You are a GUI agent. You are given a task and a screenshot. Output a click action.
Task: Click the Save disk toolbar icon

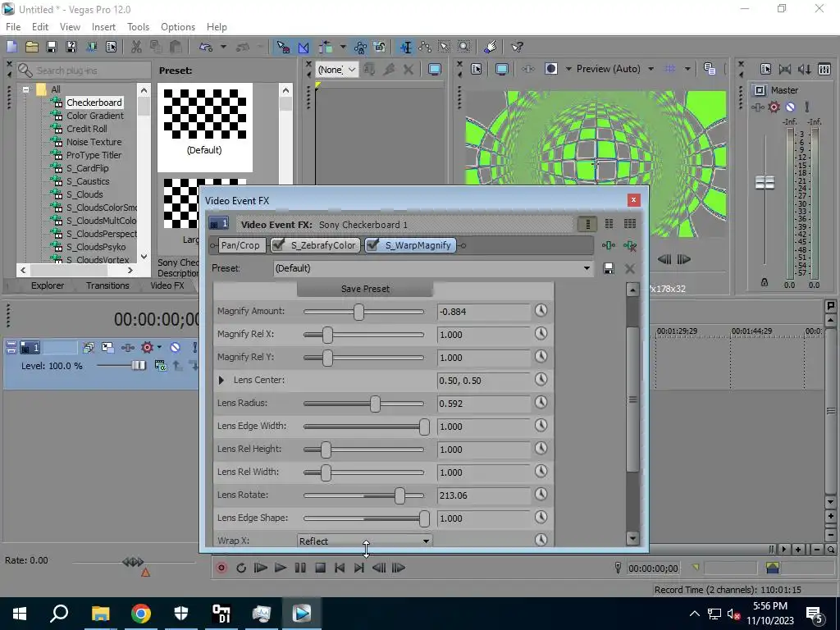pos(52,47)
